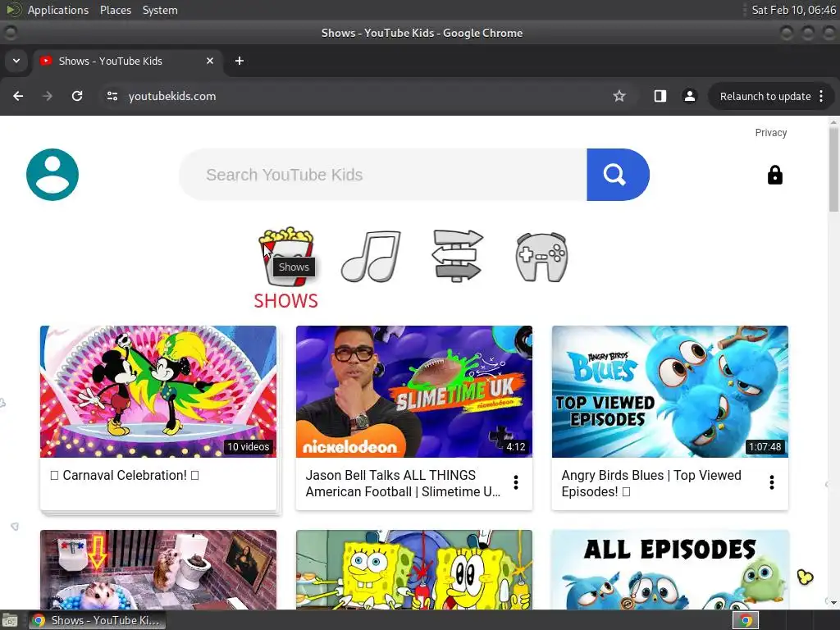The width and height of the screenshot is (840, 630).
Task: Open new tab with plus button
Action: coord(240,61)
